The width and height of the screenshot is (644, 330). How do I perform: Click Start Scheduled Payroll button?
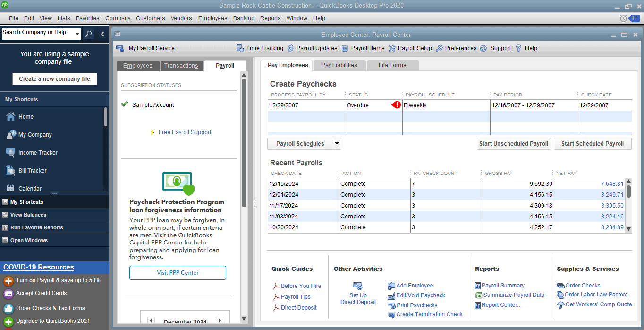pos(593,144)
